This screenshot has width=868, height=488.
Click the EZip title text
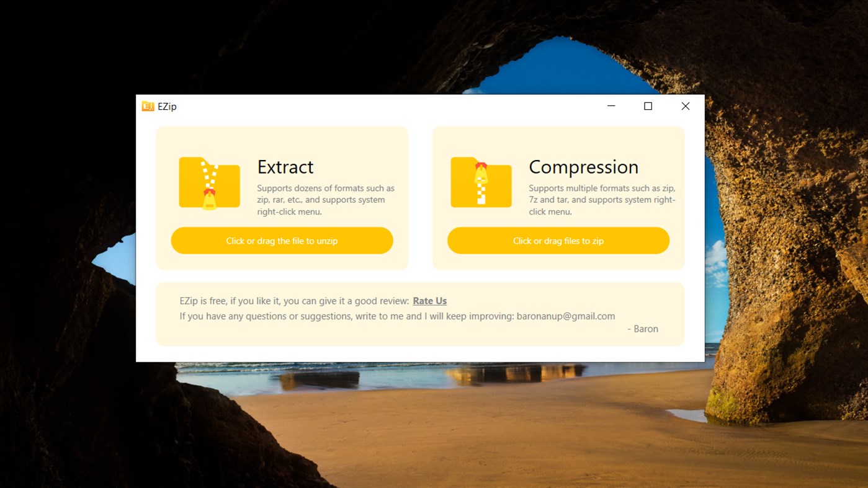[168, 106]
